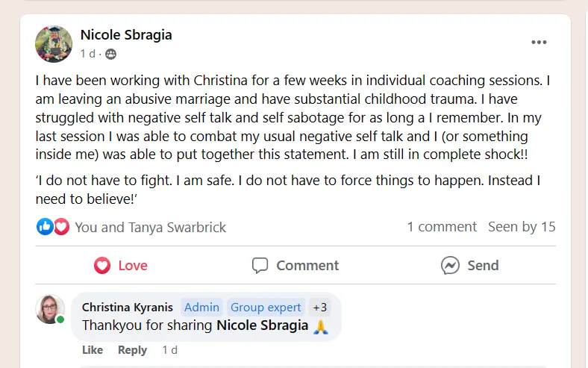Click the Messenger Send icon
Screen dimensions: 588x368
click(x=450, y=265)
